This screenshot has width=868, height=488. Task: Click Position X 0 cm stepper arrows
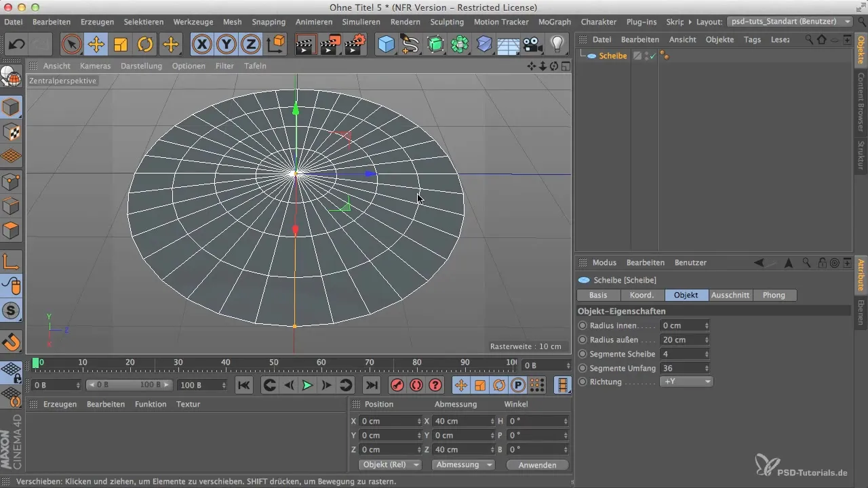[x=420, y=421]
